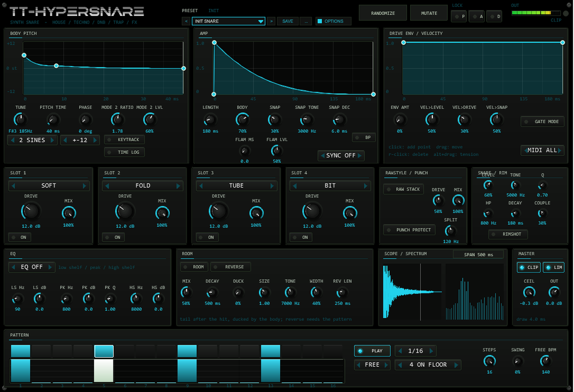The image size is (574, 392).
Task: Save the current preset
Action: 288,21
